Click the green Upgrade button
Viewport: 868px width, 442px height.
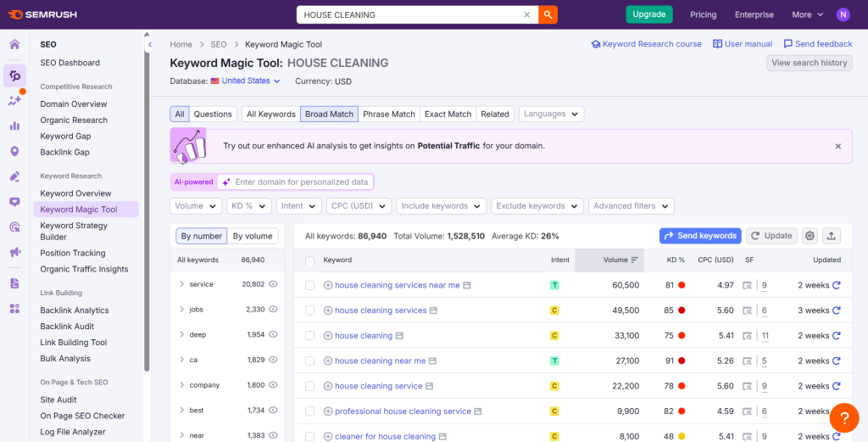click(648, 14)
